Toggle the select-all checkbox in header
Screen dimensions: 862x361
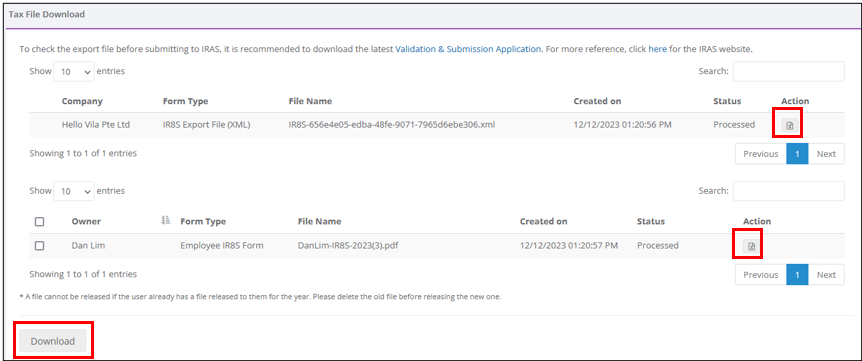pyautogui.click(x=40, y=222)
